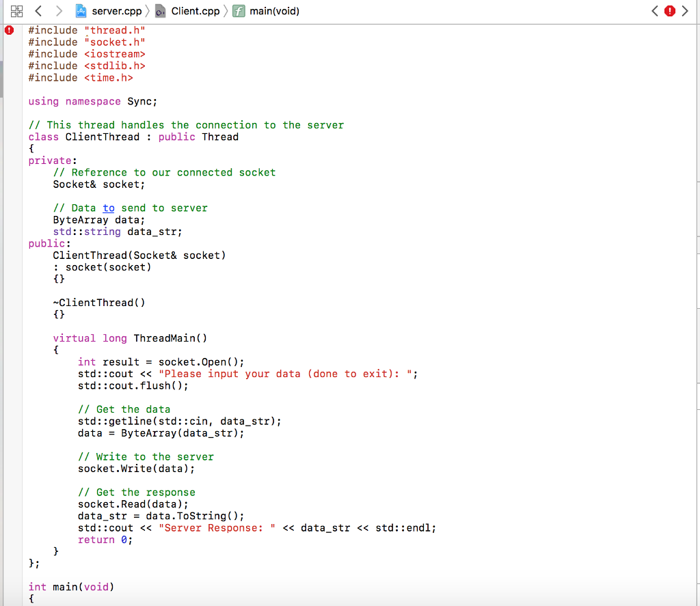This screenshot has height=606, width=700.
Task: Click 'int result = socket.Open();' line
Action: coord(161,362)
